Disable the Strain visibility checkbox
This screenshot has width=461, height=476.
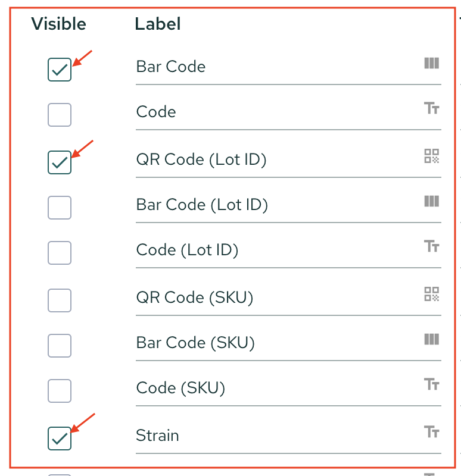pyautogui.click(x=59, y=439)
